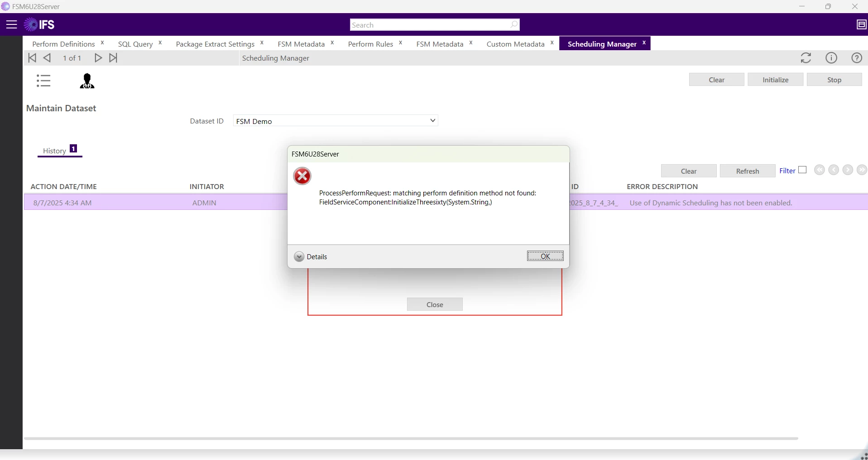The width and height of the screenshot is (868, 460).
Task: Click OK in the error dialog
Action: point(545,256)
